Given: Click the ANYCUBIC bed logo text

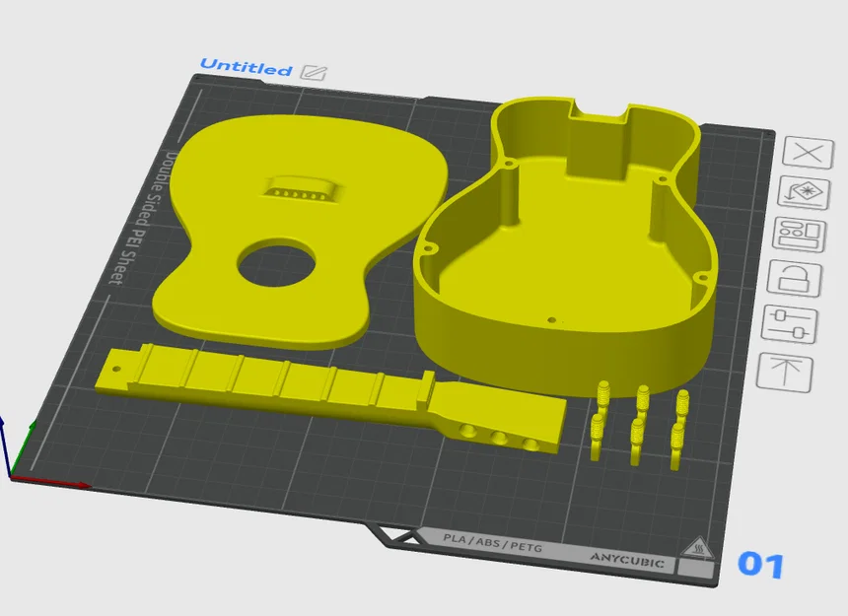Looking at the screenshot, I should coord(627,561).
